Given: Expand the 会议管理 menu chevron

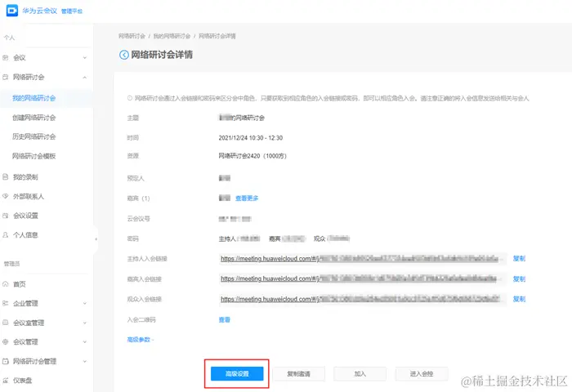Looking at the screenshot, I should coord(85,342).
